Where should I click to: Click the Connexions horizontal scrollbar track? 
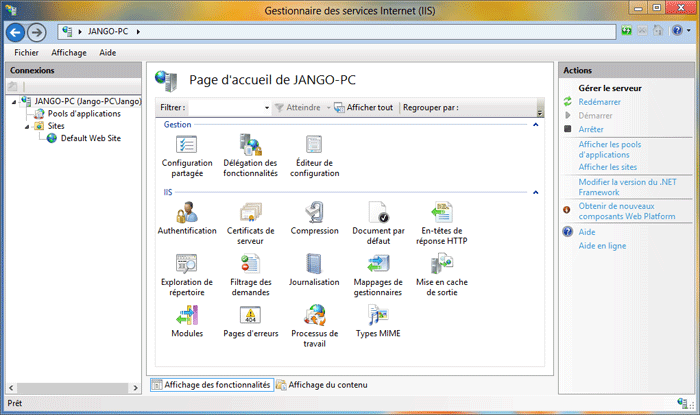pyautogui.click(x=73, y=388)
